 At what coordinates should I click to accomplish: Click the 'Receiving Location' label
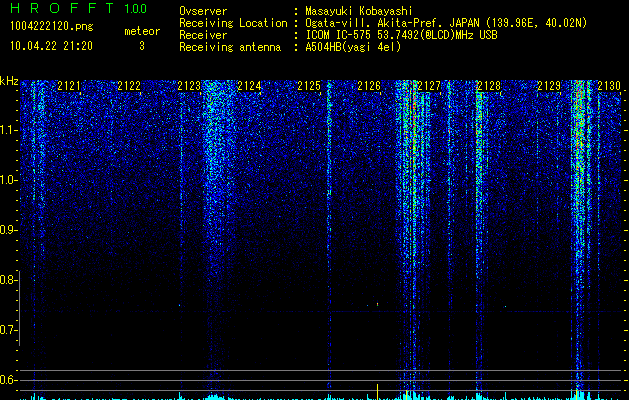pyautogui.click(x=233, y=23)
